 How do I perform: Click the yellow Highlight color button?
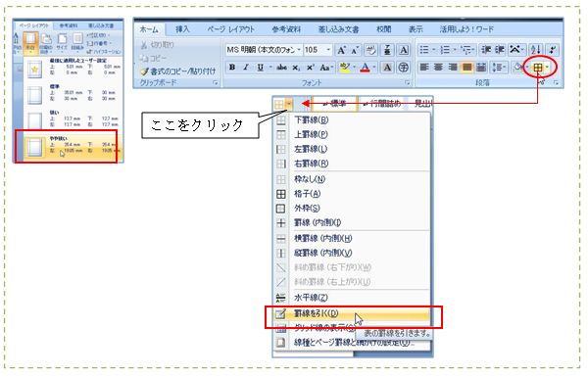(x=344, y=68)
